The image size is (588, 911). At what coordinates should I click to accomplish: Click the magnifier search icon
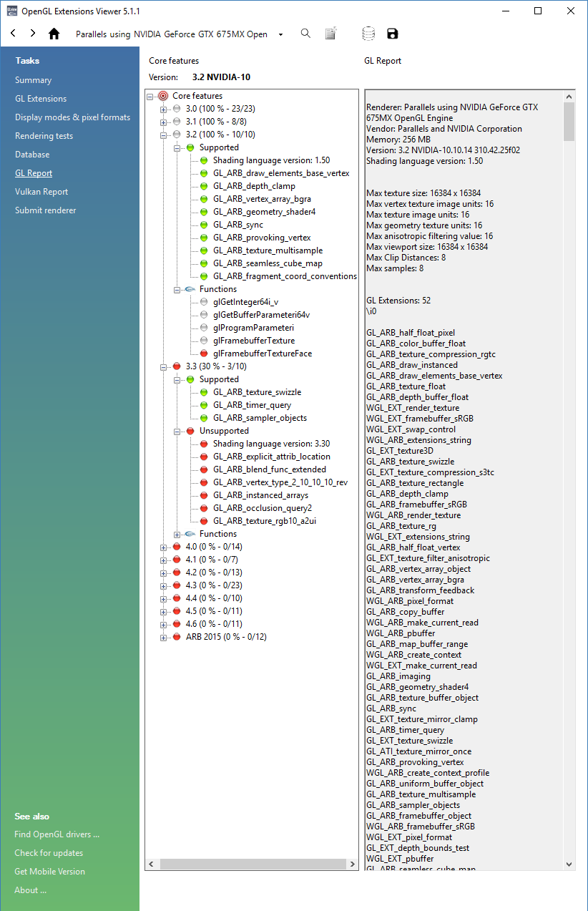305,34
